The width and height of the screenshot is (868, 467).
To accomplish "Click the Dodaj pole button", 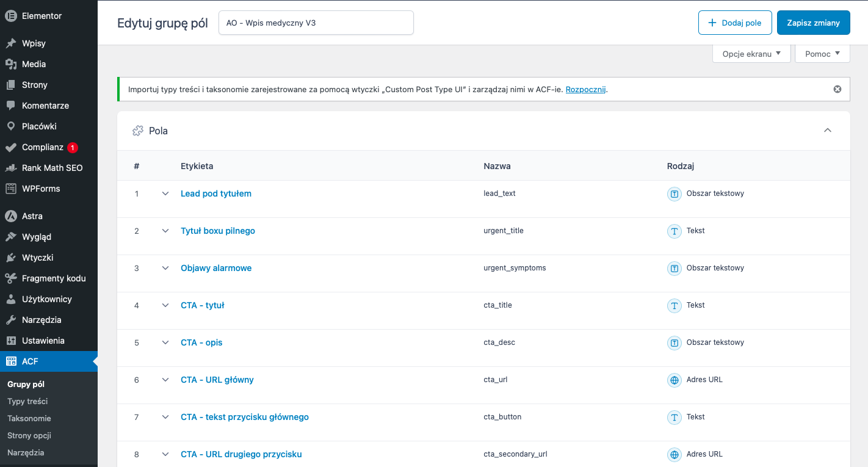I will 735,23.
